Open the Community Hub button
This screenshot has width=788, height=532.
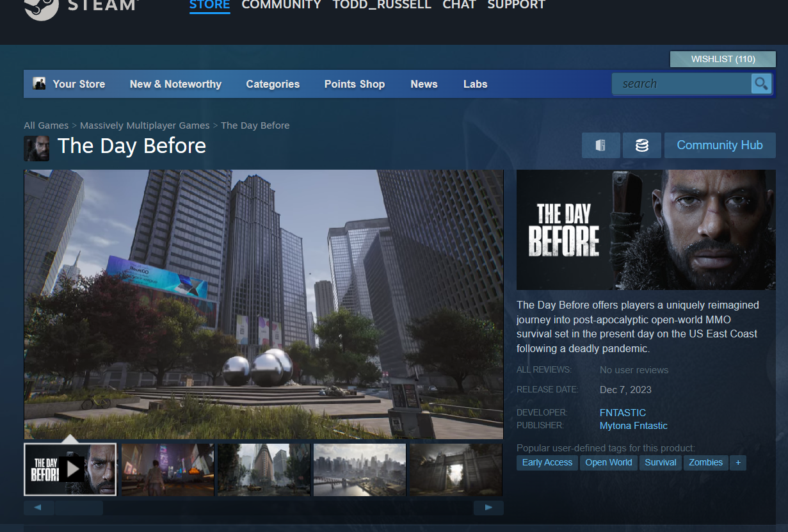(720, 145)
